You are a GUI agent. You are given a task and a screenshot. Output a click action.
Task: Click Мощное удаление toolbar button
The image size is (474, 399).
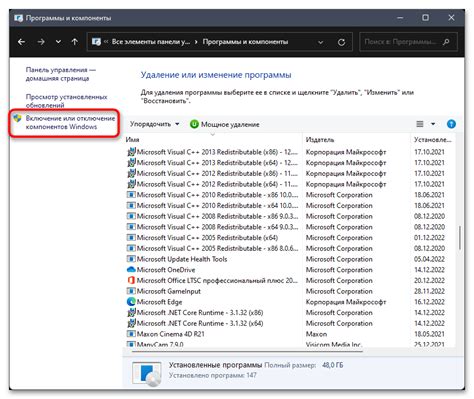point(224,124)
